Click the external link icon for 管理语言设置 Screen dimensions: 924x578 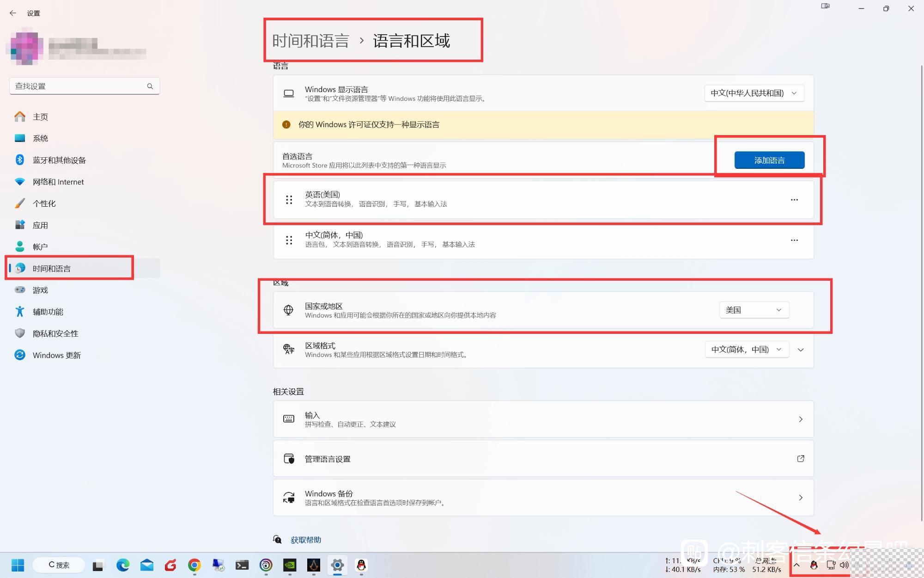[x=801, y=458]
